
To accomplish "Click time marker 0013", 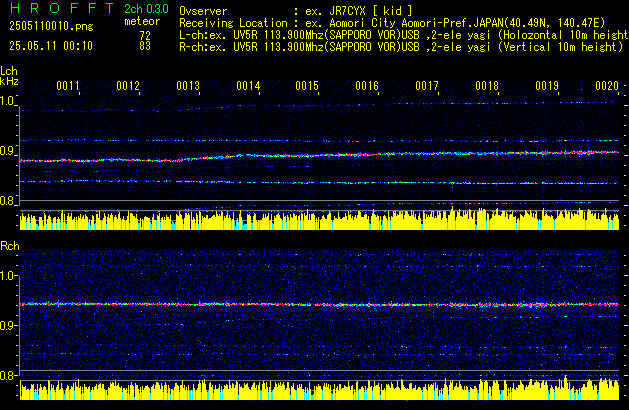I will click(188, 86).
